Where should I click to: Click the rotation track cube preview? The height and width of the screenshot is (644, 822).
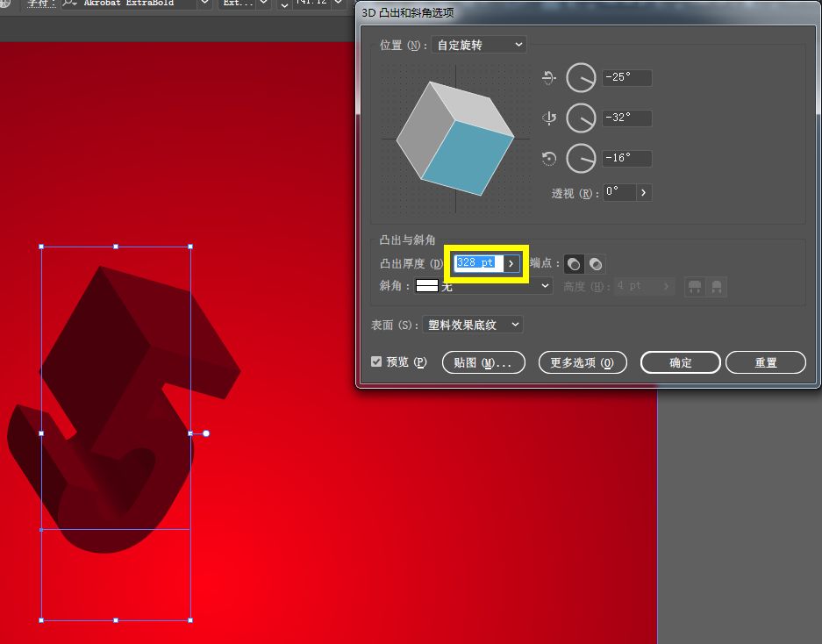(455, 138)
